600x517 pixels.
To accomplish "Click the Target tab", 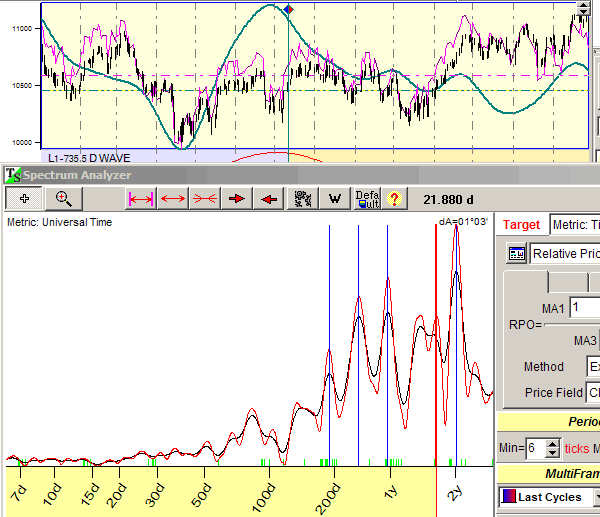I will pos(521,225).
